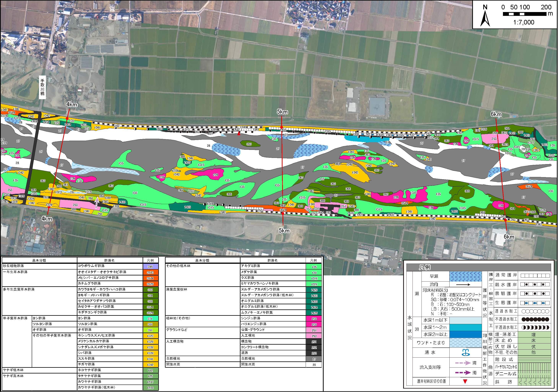Viewport: 558px width, 392px height.
Task: Click the 生態護岸 fish pattern symbol
Action: (x=535, y=303)
